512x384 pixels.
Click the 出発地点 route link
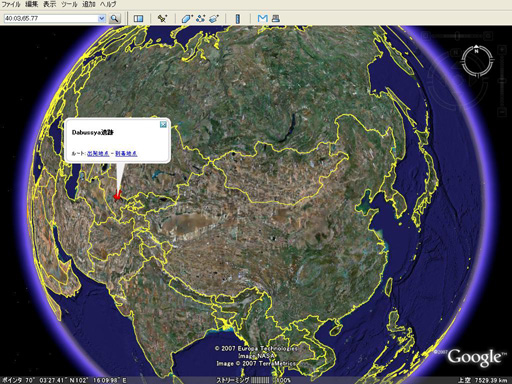tap(98, 153)
